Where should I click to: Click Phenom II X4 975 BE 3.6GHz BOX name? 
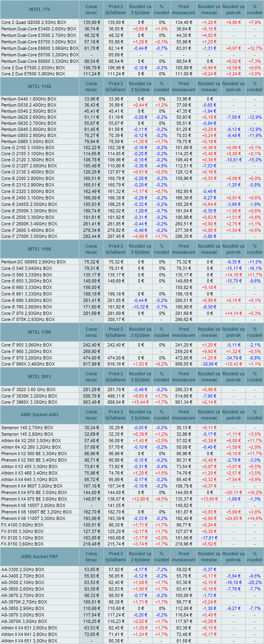pyautogui.click(x=34, y=499)
